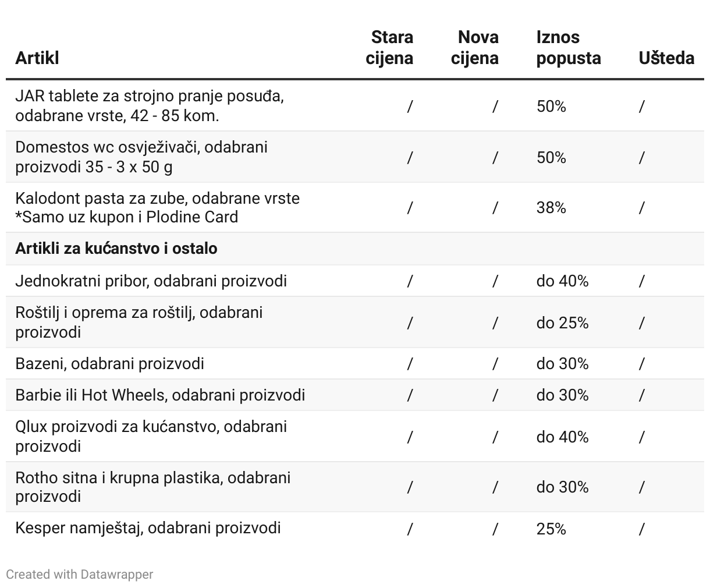Click the Ušteda column header
Viewport: 710px width, 588px height.
(x=666, y=58)
